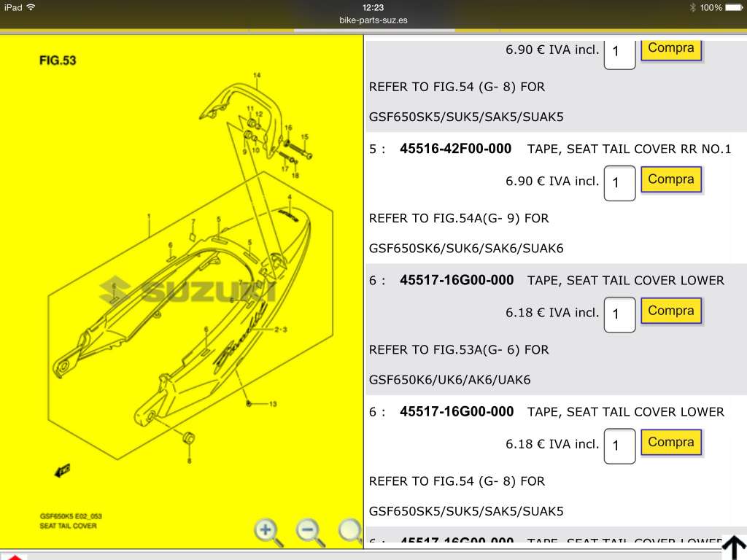
Task: Click the topmost partially hidden Compra button
Action: 671,50
